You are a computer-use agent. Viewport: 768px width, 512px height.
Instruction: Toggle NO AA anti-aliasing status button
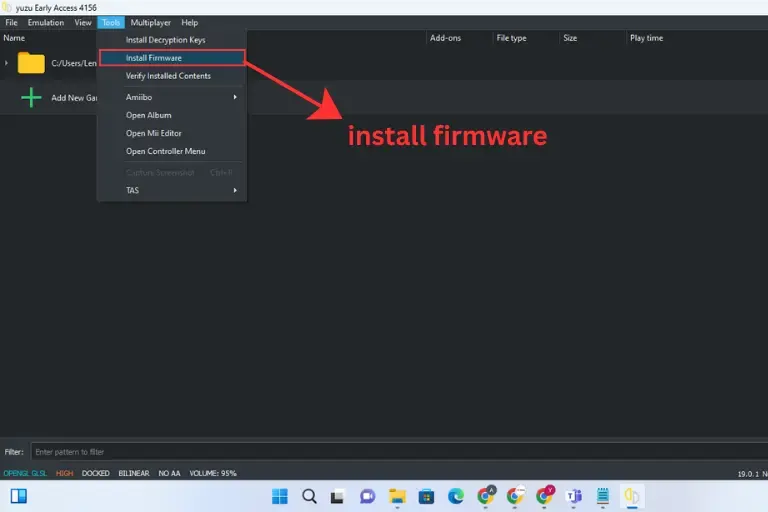(169, 473)
